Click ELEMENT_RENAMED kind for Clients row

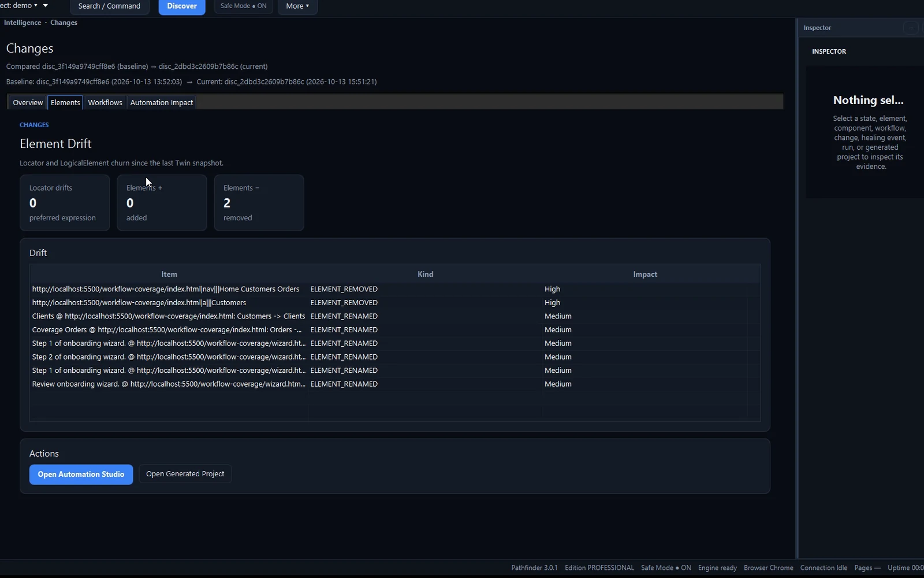click(x=344, y=316)
